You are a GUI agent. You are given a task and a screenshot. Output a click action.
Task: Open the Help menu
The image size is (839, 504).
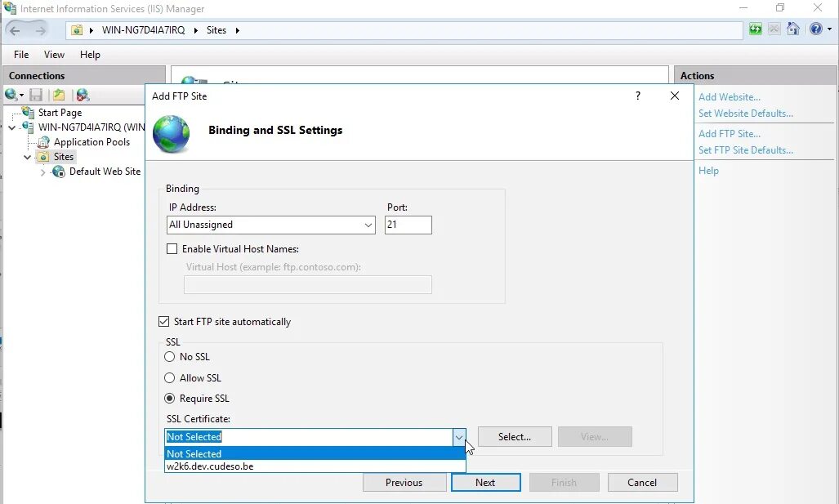coord(90,55)
